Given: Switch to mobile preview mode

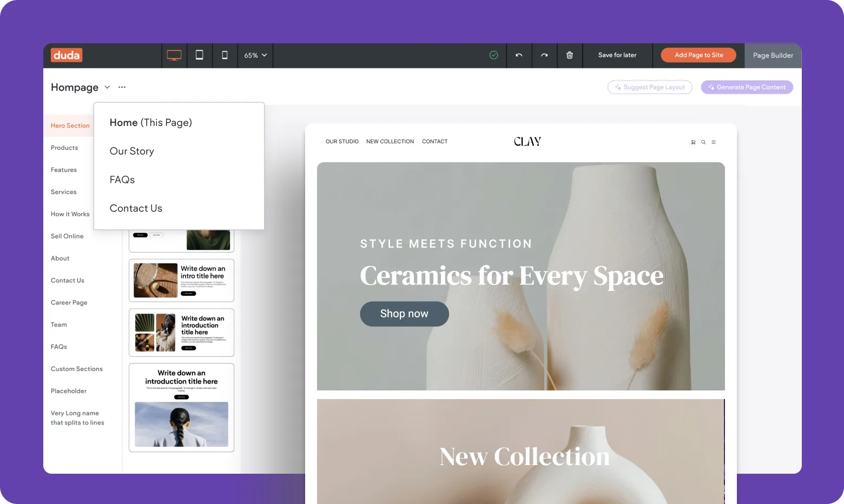Looking at the screenshot, I should [x=225, y=55].
